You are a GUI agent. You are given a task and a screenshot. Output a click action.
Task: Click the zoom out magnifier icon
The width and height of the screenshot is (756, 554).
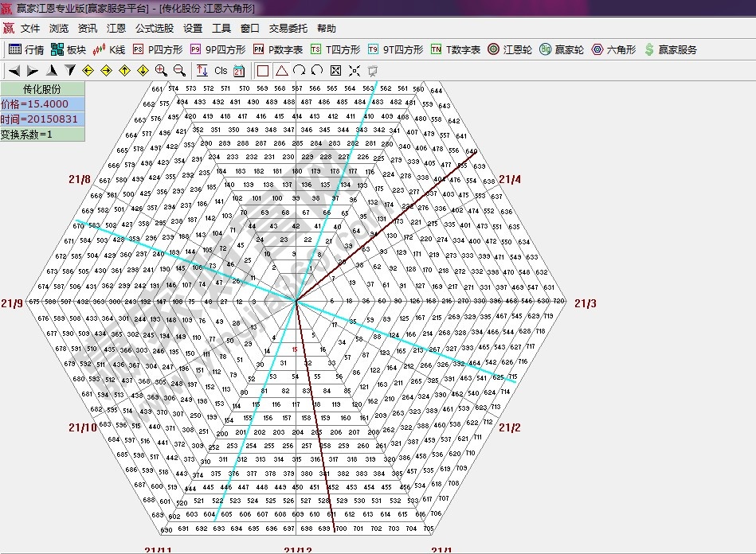[x=179, y=71]
